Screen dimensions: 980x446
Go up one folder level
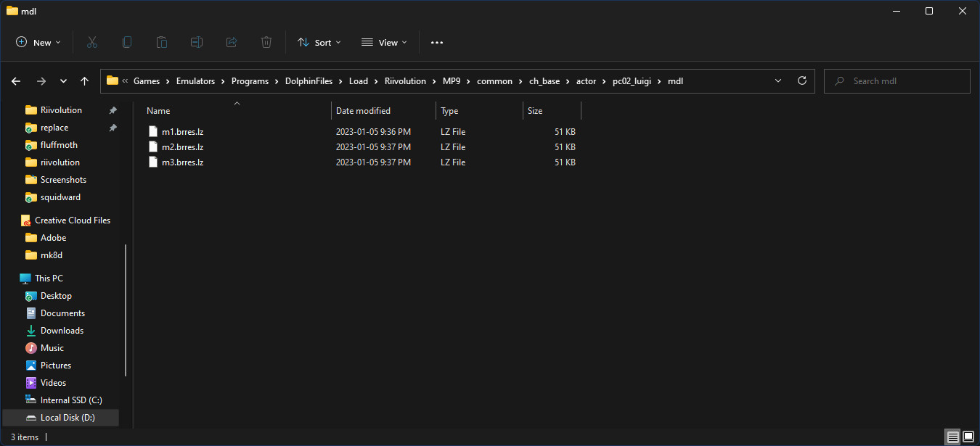coord(85,81)
